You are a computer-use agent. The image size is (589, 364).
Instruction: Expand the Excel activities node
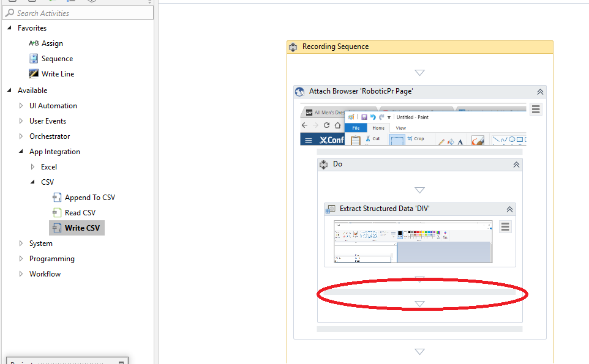pos(33,167)
